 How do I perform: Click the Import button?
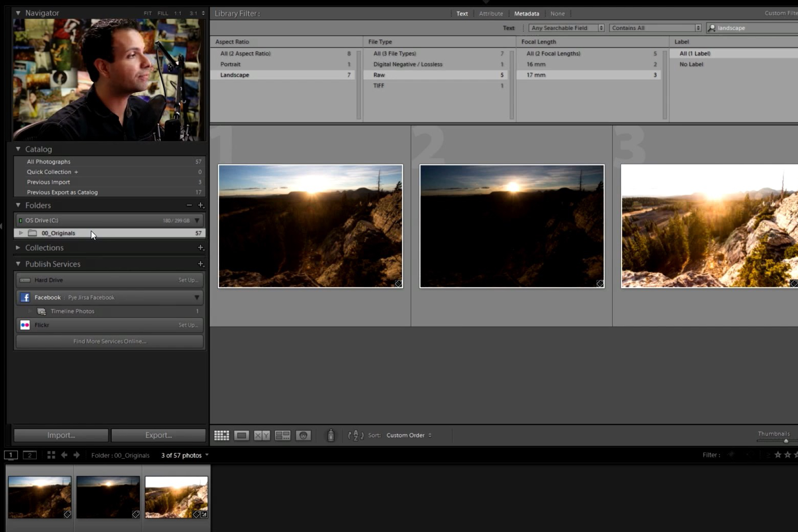tap(61, 435)
